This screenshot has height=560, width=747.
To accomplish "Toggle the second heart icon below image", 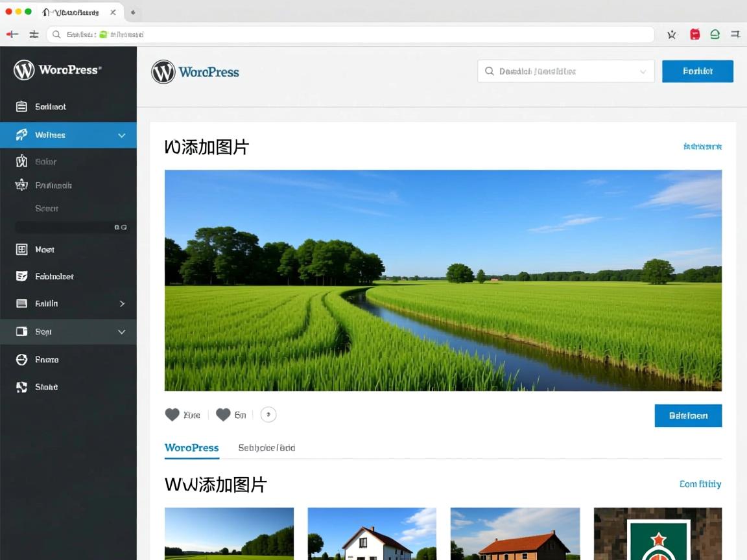I will (223, 415).
